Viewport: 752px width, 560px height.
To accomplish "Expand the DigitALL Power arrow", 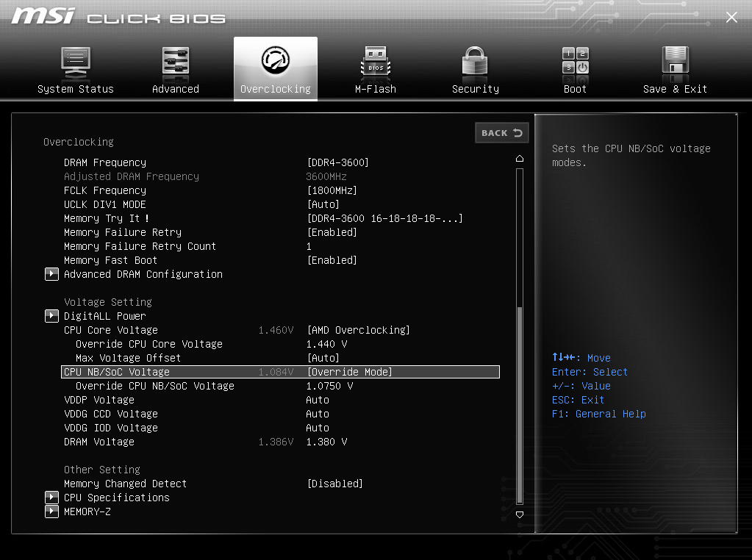I will pyautogui.click(x=51, y=316).
